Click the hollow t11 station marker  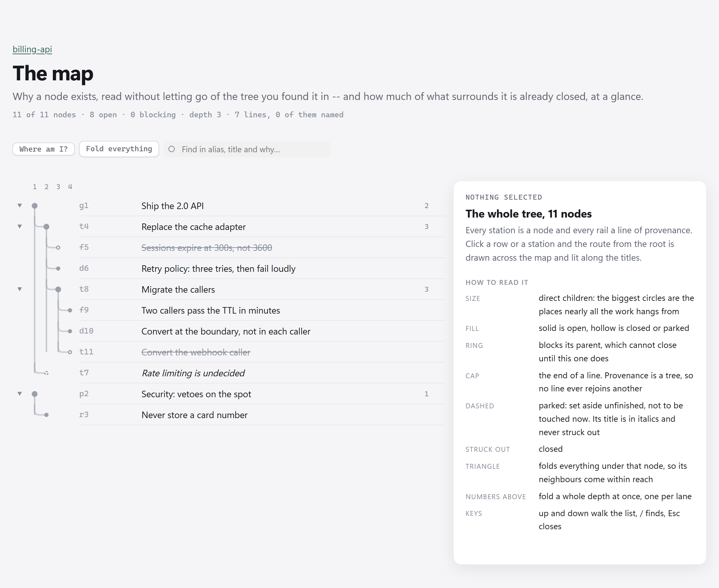coord(70,352)
